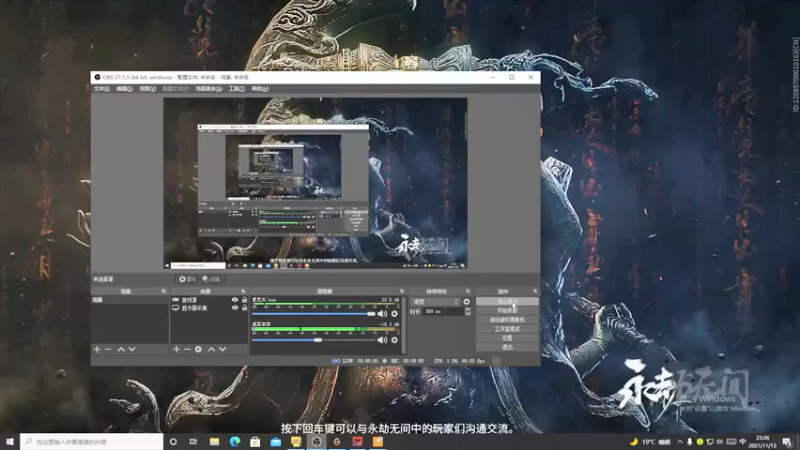Click the Windows taskbar search box
800x450 pixels.
pyautogui.click(x=91, y=442)
